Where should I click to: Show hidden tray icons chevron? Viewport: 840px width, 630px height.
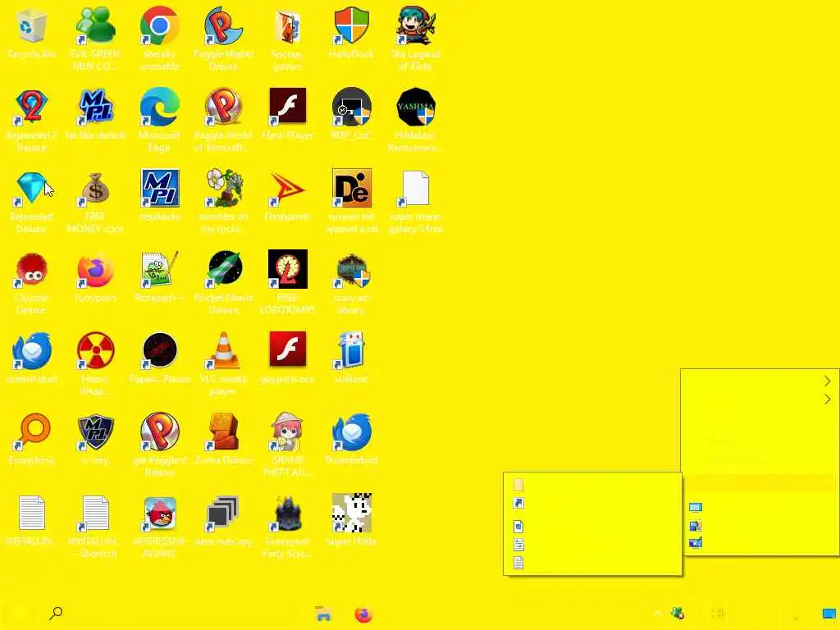(x=657, y=614)
